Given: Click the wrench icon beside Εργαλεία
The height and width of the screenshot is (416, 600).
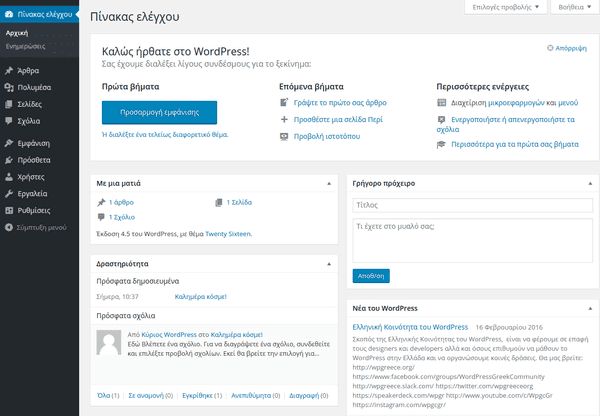Looking at the screenshot, I should (9, 194).
